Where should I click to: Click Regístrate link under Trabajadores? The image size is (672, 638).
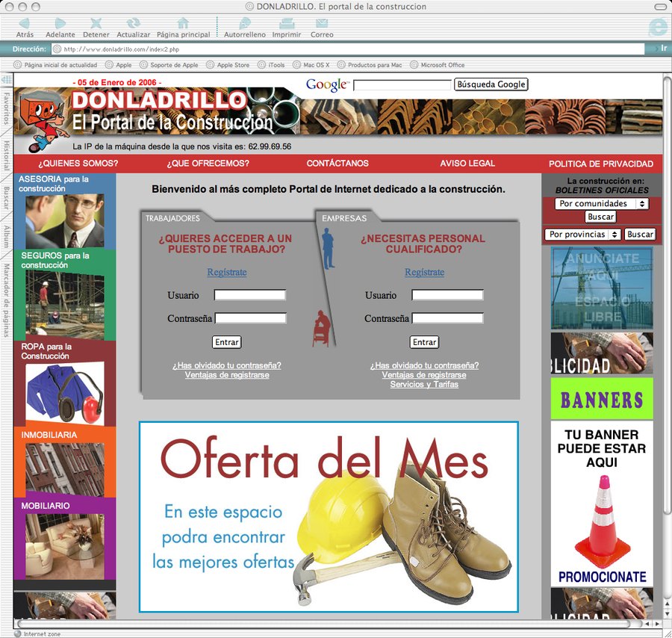[227, 272]
